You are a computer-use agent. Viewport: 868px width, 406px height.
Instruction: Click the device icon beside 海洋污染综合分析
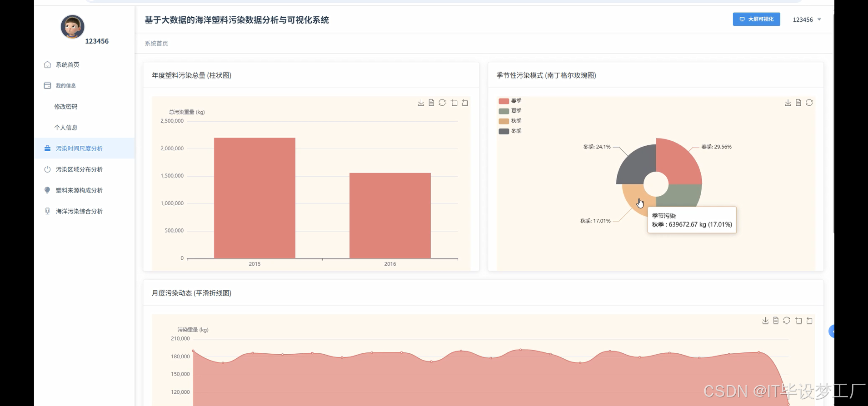(x=47, y=211)
